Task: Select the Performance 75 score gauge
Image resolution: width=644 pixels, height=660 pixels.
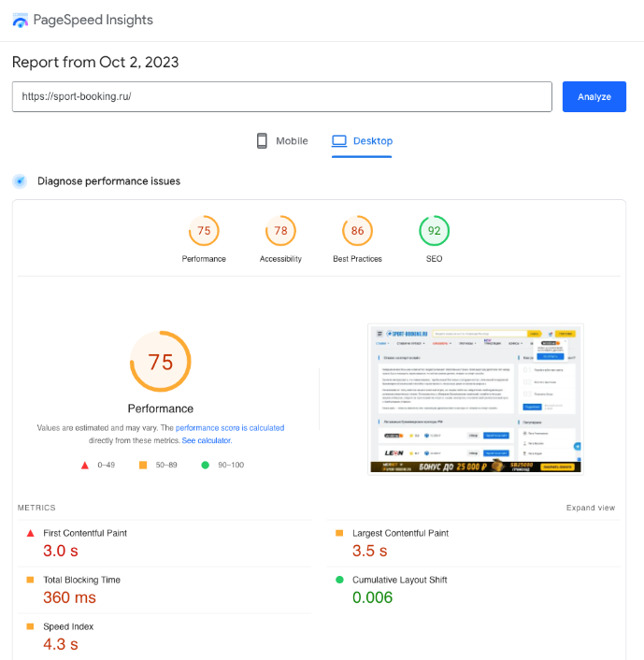Action: 204,231
